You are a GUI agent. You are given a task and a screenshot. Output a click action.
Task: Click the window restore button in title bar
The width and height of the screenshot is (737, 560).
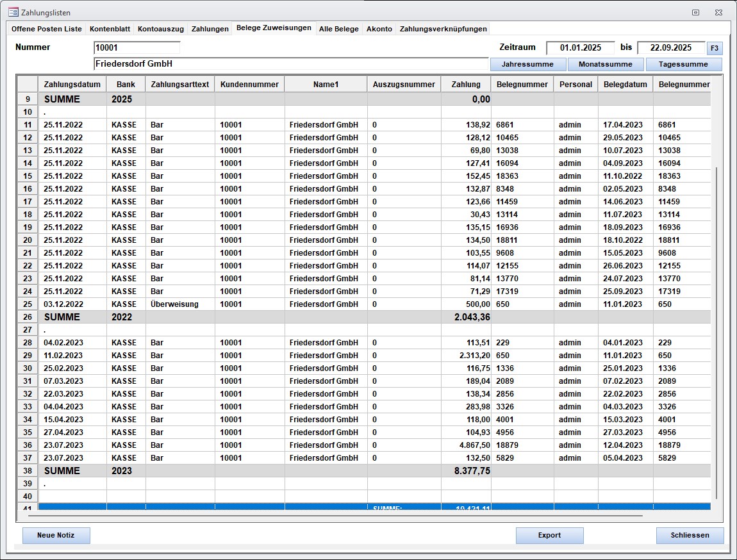(x=695, y=12)
